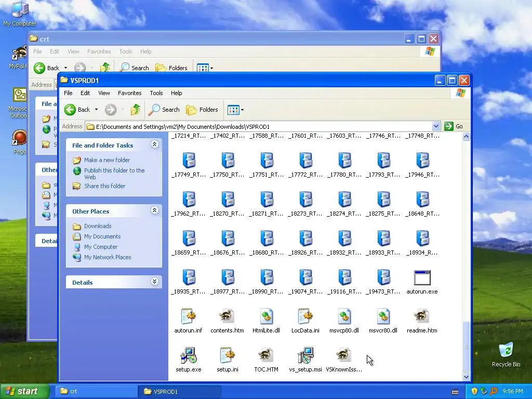This screenshot has height=399, width=532.
Task: Select the _17962_RT... cabinet file icon
Action: pos(188,199)
